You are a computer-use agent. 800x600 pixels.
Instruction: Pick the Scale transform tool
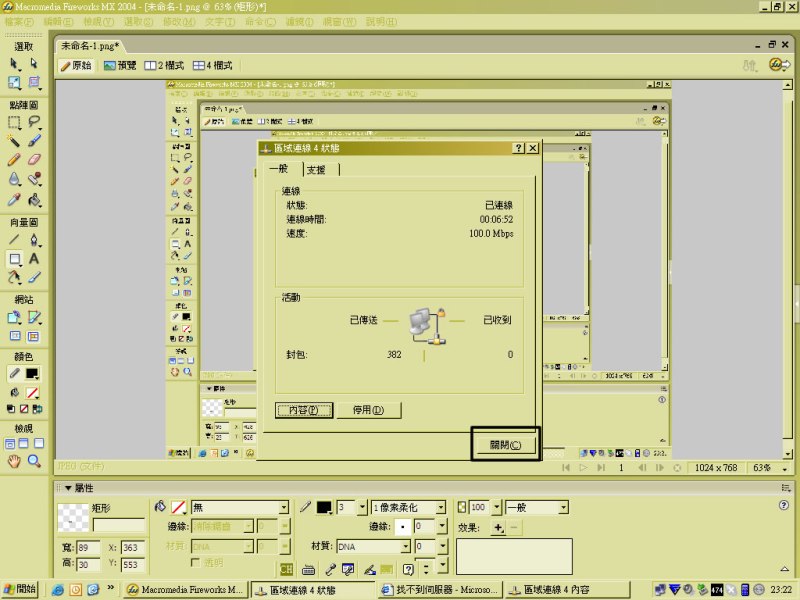(x=14, y=82)
